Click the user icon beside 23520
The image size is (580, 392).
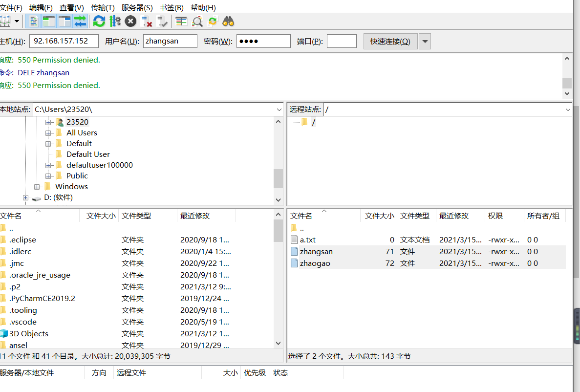click(60, 122)
